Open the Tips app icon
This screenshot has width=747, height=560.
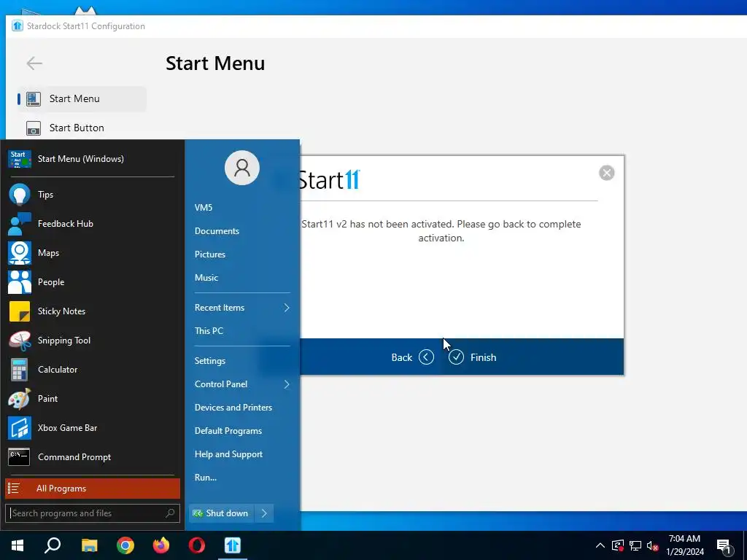pos(20,194)
